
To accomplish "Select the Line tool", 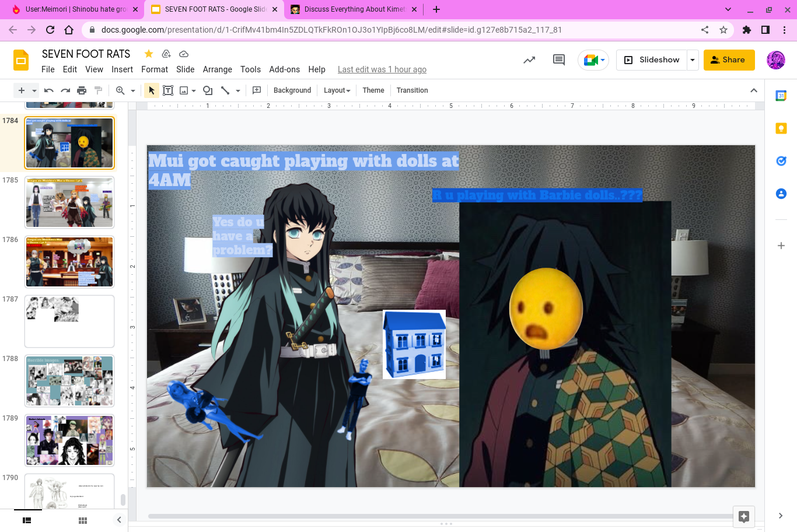I will [225, 90].
